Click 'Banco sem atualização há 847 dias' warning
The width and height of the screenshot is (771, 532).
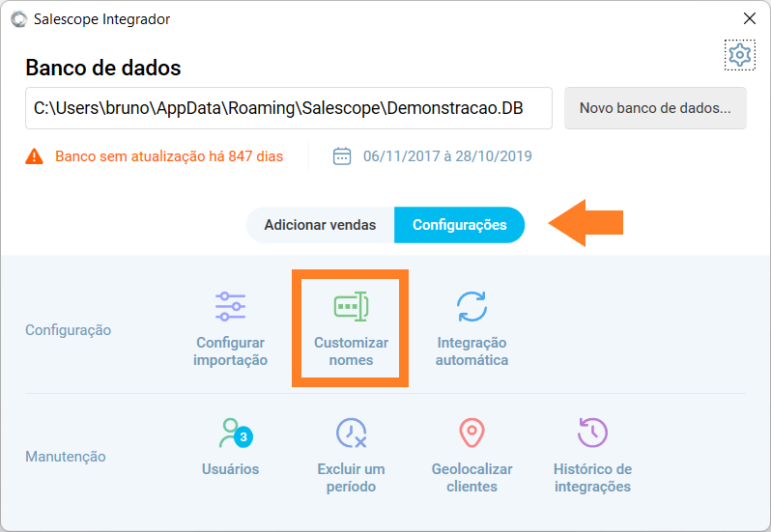coord(169,156)
